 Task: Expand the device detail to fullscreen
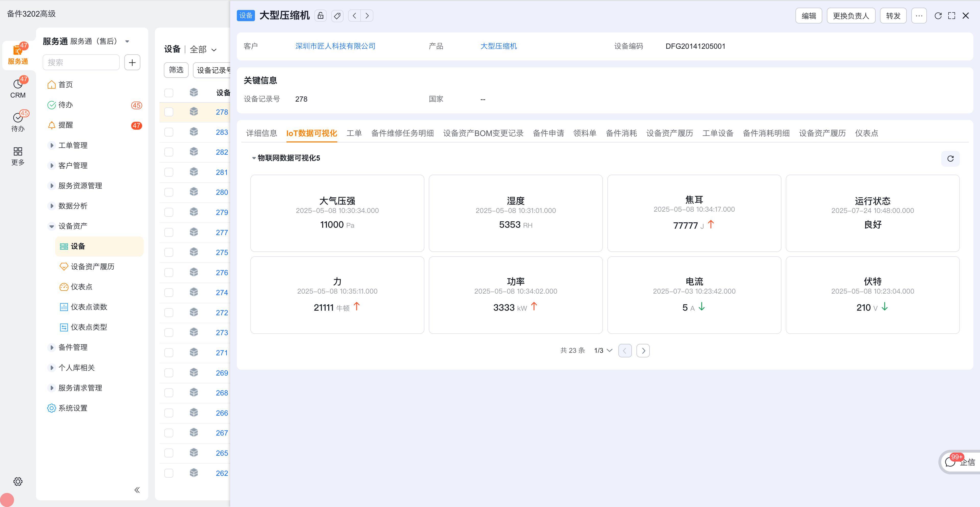(x=952, y=16)
